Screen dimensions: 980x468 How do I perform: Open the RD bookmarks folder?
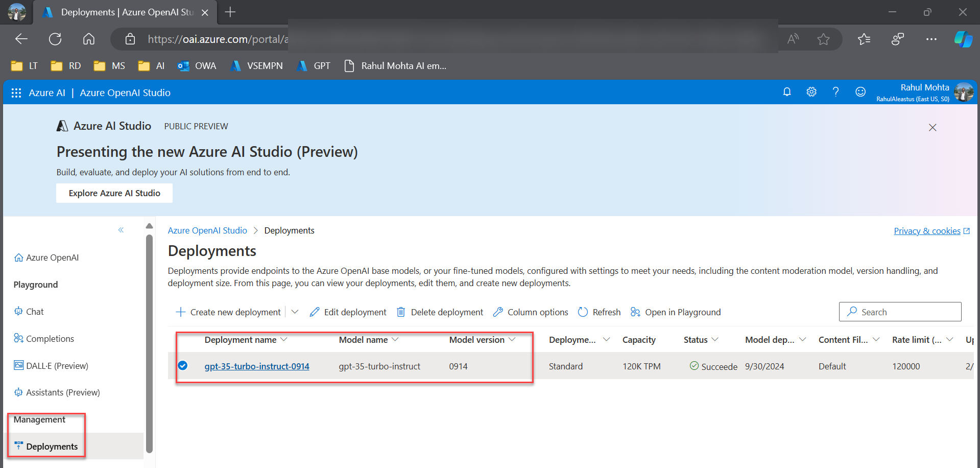[66, 66]
